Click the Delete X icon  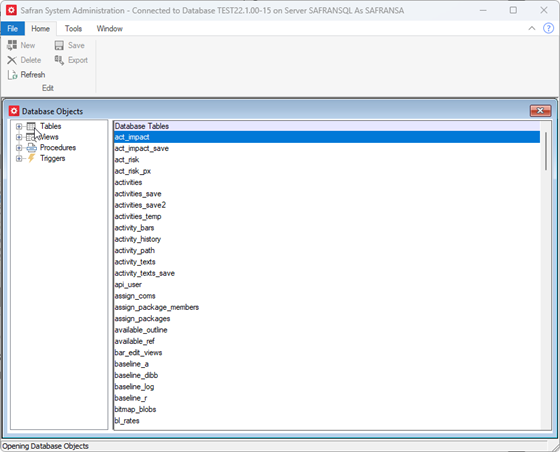pyautogui.click(x=12, y=60)
